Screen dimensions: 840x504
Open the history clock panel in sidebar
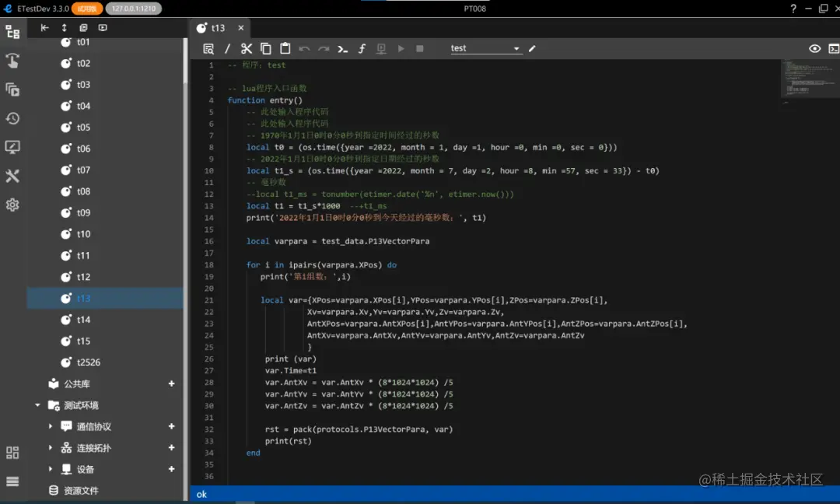pyautogui.click(x=12, y=118)
